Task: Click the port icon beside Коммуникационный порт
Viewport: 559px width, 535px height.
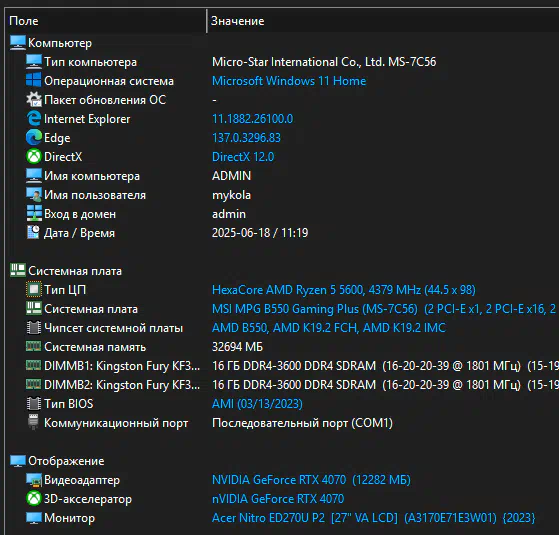Action: (x=34, y=422)
